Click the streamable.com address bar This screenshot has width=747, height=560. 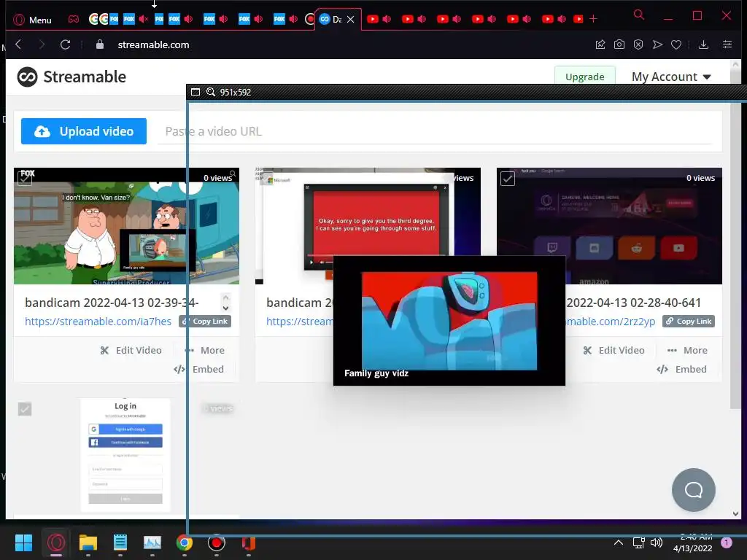click(x=153, y=44)
